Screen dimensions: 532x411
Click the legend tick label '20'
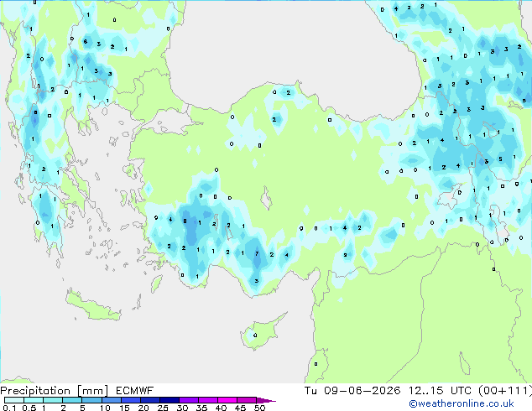(x=143, y=408)
